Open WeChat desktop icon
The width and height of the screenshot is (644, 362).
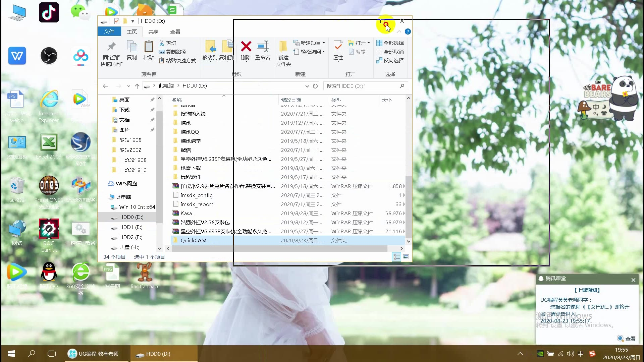click(80, 12)
